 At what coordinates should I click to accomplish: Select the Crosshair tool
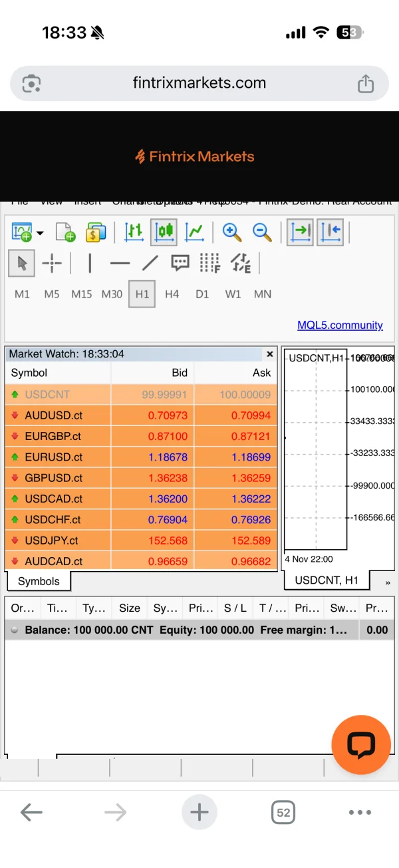[51, 264]
